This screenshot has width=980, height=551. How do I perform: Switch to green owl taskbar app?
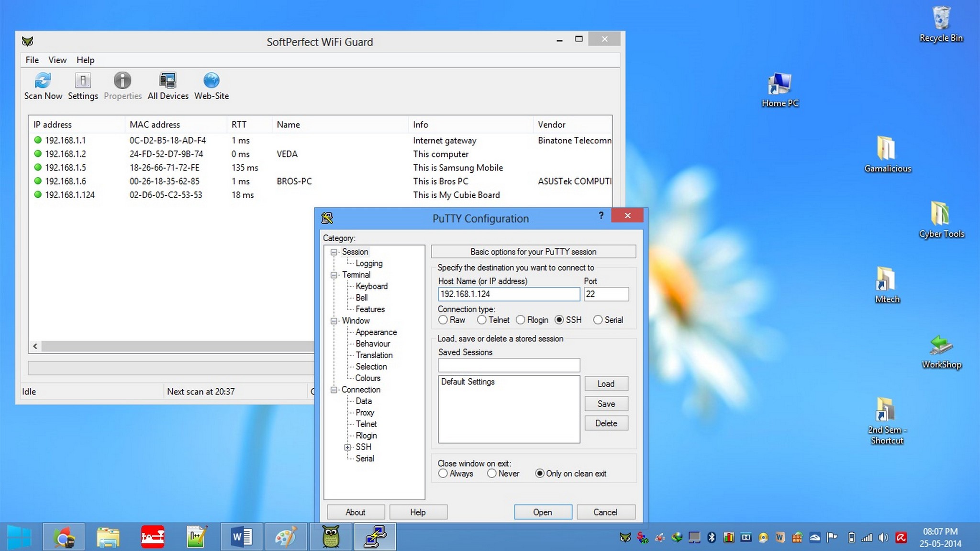[331, 537]
